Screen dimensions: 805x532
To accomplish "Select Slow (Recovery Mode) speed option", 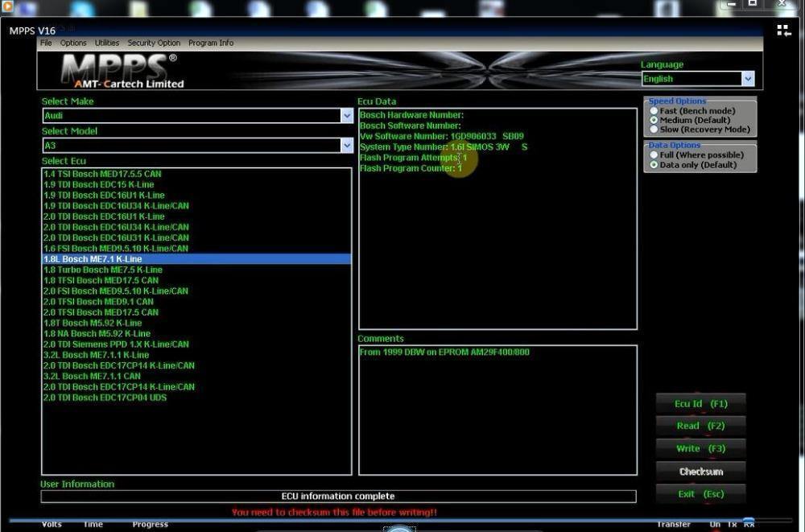I will pyautogui.click(x=654, y=130).
